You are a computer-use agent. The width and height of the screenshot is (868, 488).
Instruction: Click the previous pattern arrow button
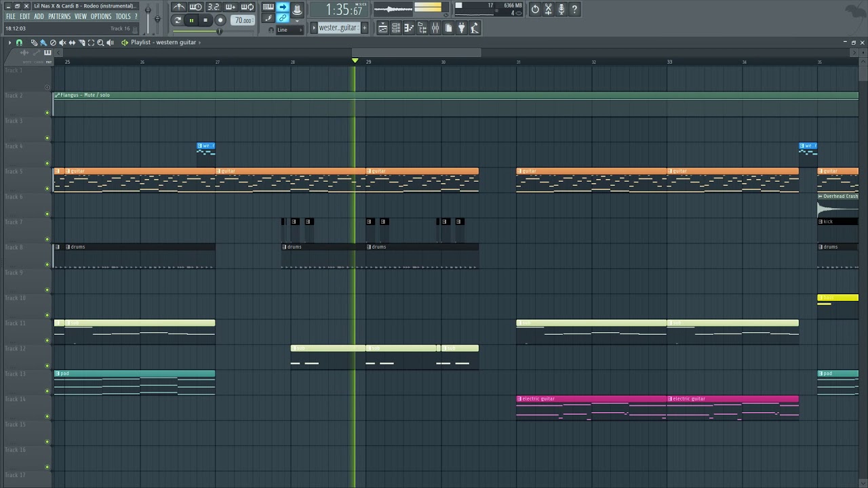(x=314, y=28)
